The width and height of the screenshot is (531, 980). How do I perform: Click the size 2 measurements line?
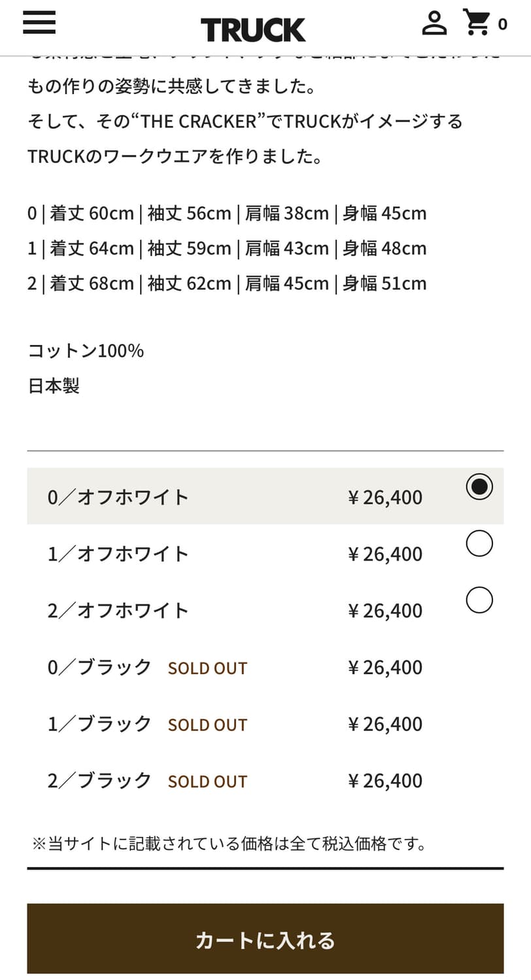pyautogui.click(x=227, y=284)
